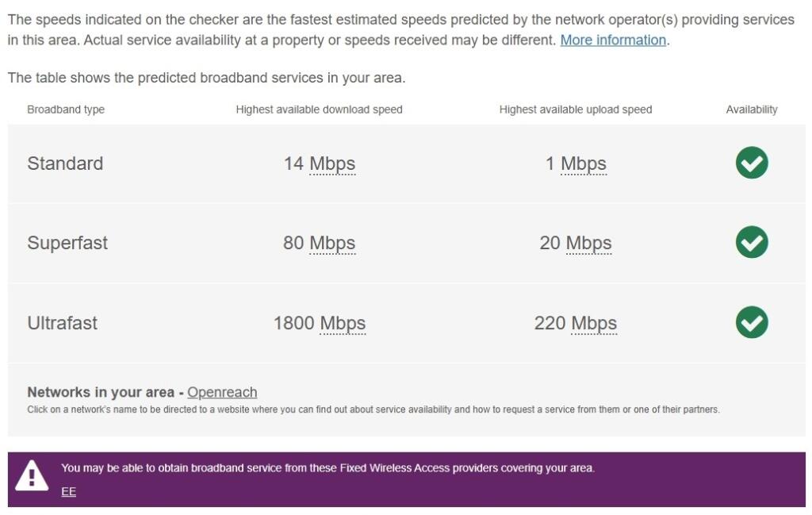This screenshot has width=812, height=515.
Task: Select the Ultrafast broadband type label
Action: [63, 323]
